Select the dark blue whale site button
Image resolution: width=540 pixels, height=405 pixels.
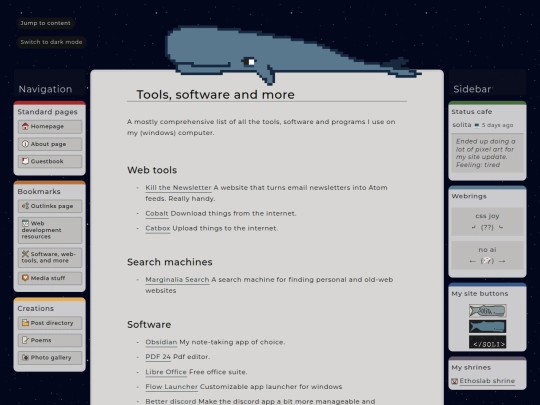(487, 326)
